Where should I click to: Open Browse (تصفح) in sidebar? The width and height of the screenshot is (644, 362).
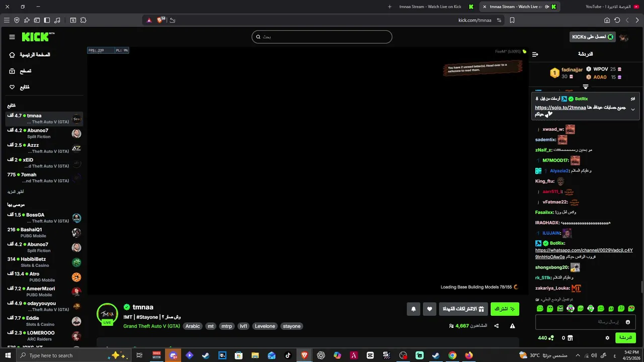tap(20, 71)
